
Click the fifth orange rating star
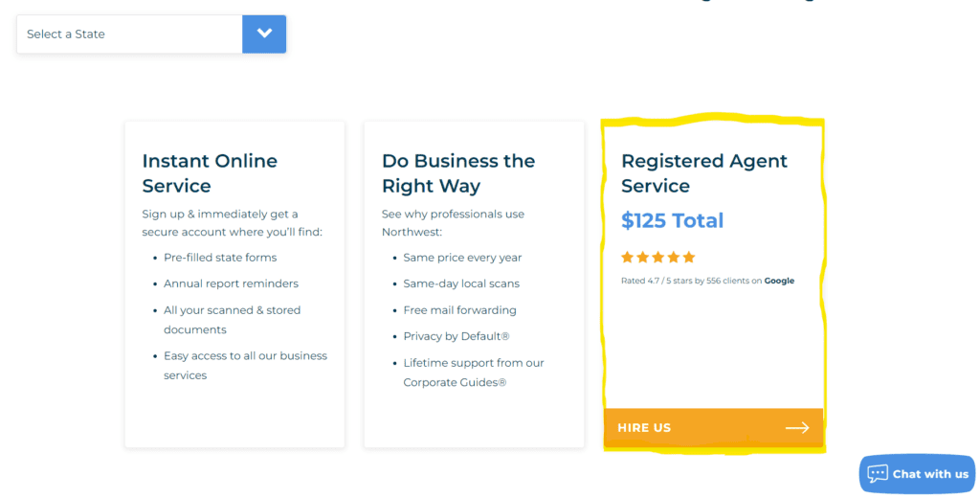click(x=689, y=257)
